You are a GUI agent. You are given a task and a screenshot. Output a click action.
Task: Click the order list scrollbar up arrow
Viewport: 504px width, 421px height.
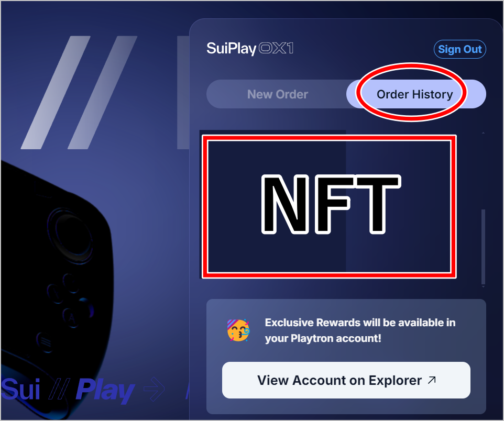483,132
